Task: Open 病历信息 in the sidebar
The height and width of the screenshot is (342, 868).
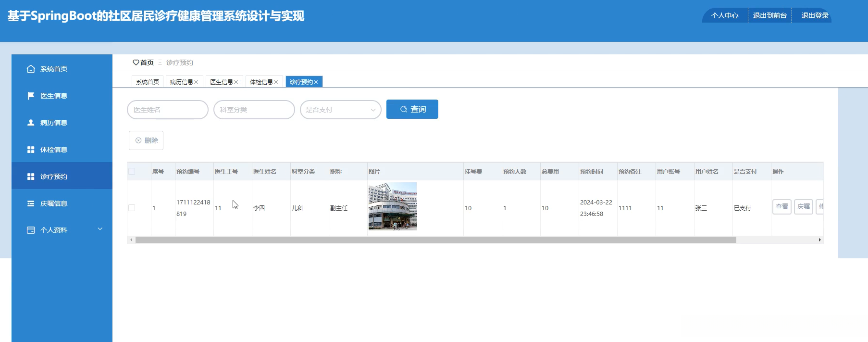Action: 62,123
